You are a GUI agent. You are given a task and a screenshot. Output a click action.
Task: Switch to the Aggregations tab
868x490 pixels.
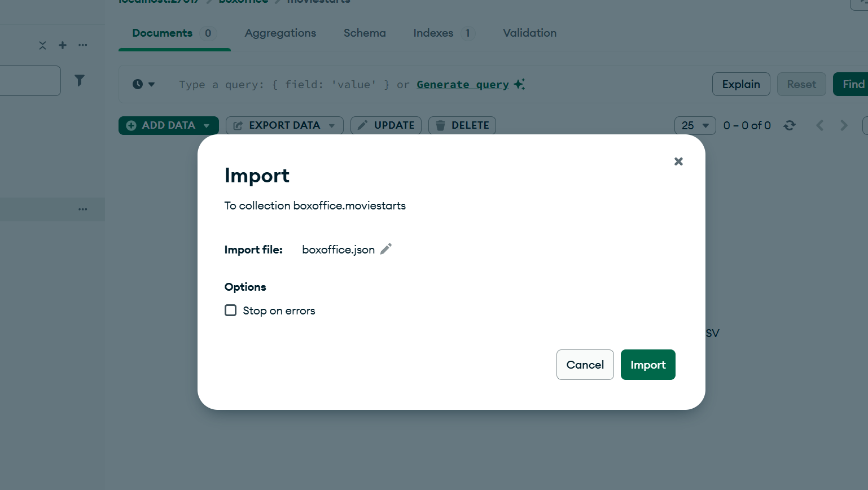280,33
